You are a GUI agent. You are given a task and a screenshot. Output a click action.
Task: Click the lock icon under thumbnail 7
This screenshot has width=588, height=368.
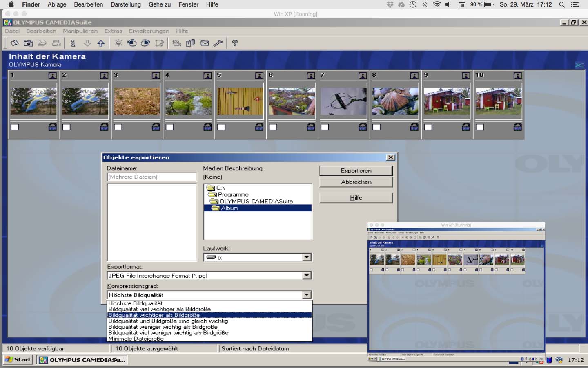point(362,127)
